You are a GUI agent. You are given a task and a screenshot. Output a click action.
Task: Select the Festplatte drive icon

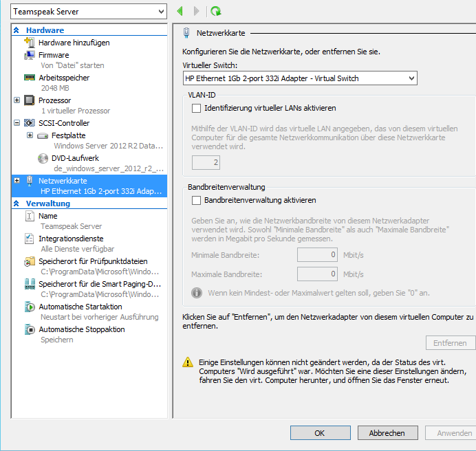tap(43, 135)
